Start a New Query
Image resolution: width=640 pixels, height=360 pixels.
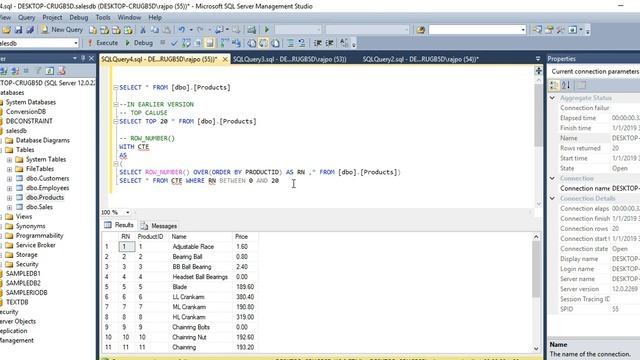click(62, 30)
